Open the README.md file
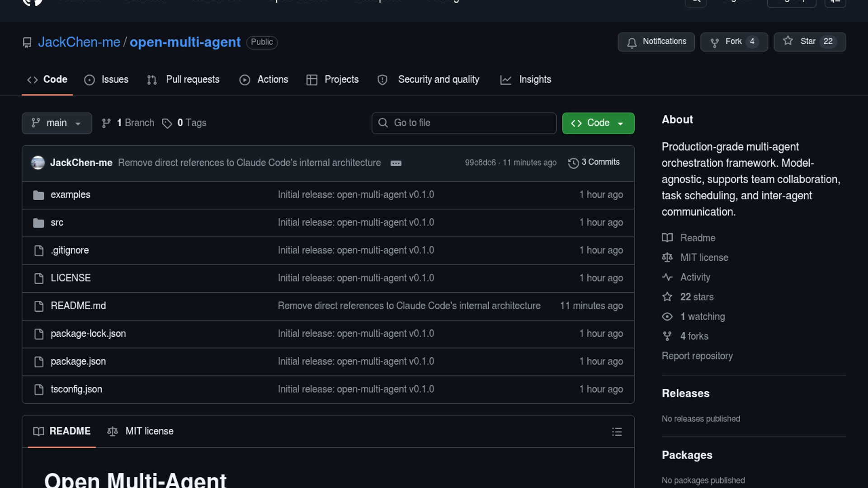The height and width of the screenshot is (488, 868). pyautogui.click(x=78, y=306)
